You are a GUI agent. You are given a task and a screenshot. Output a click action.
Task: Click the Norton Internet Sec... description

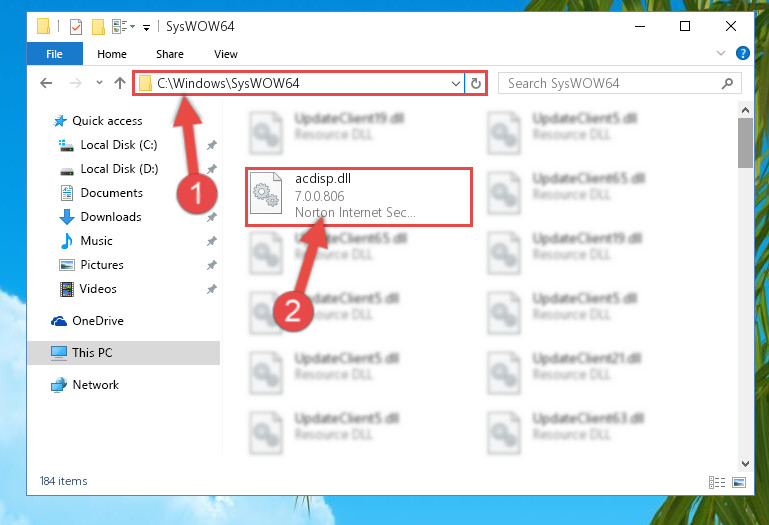(x=355, y=212)
